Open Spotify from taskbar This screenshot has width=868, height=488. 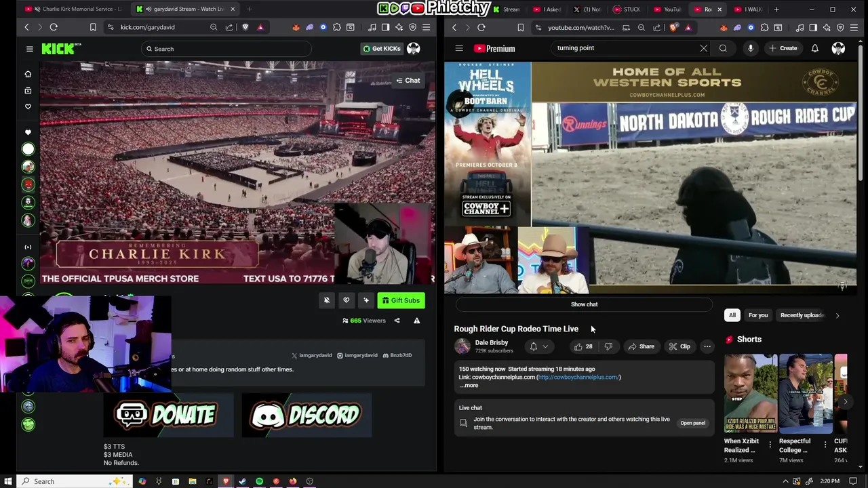tap(259, 481)
